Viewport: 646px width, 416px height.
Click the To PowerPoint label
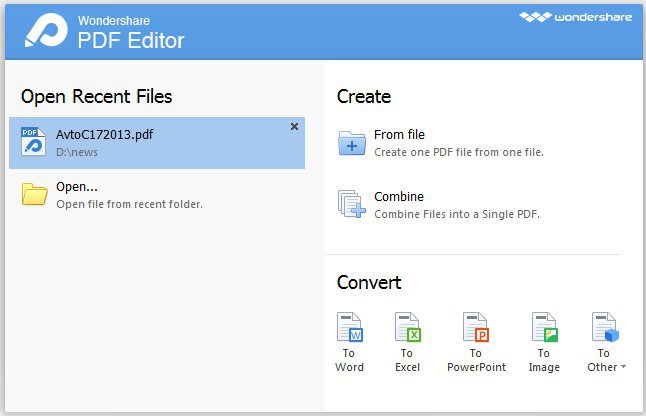(476, 360)
